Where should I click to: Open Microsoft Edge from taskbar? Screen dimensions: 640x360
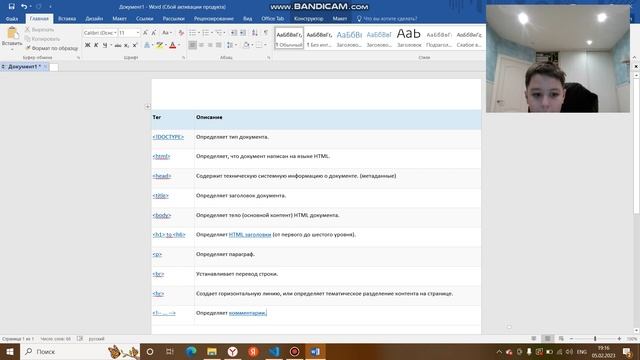click(191, 351)
